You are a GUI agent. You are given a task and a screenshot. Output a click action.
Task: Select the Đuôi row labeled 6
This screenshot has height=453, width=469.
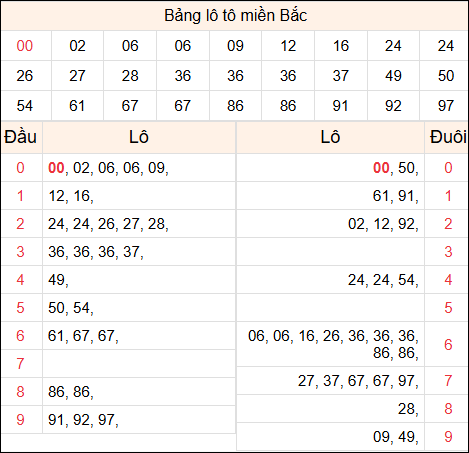coord(352,344)
